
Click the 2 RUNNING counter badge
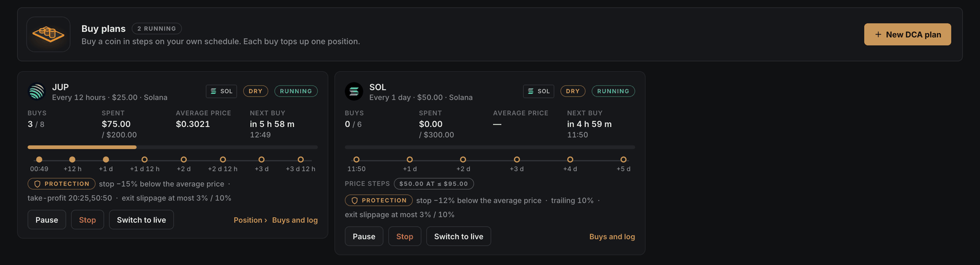pyautogui.click(x=157, y=29)
